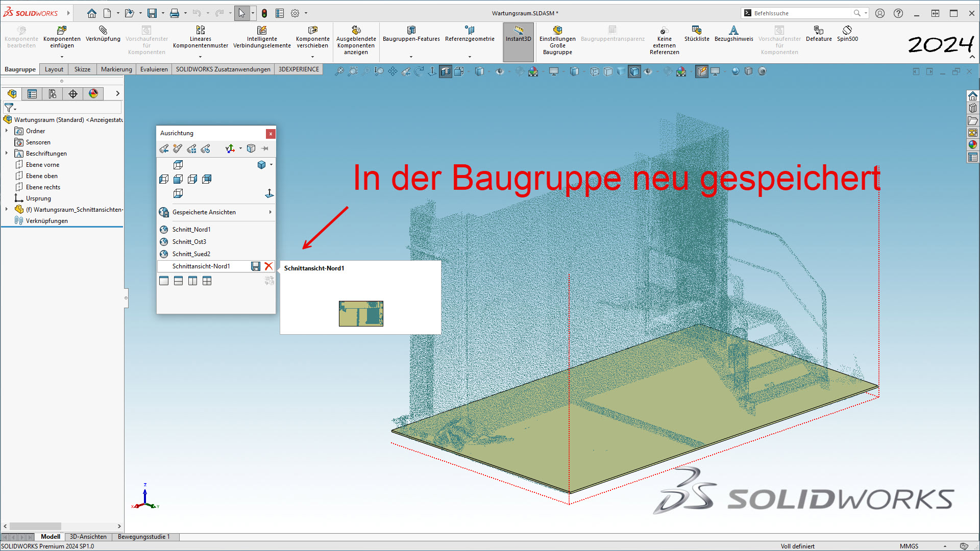Viewport: 980px width, 551px height.
Task: Click Normal To icon in Ausrichtung dialog
Action: [x=269, y=193]
